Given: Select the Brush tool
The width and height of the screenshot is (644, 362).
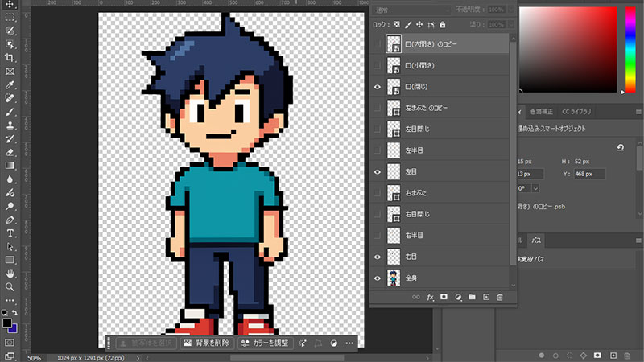Looking at the screenshot, I should 10,112.
